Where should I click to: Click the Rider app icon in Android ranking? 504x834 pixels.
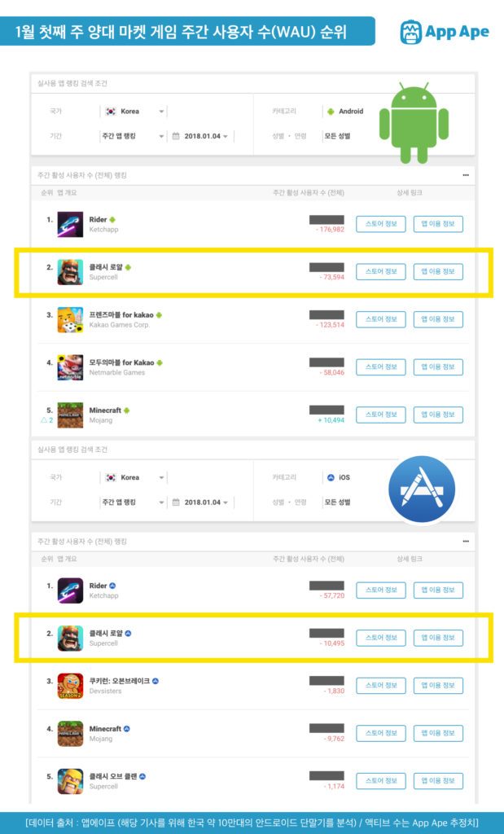coord(70,225)
